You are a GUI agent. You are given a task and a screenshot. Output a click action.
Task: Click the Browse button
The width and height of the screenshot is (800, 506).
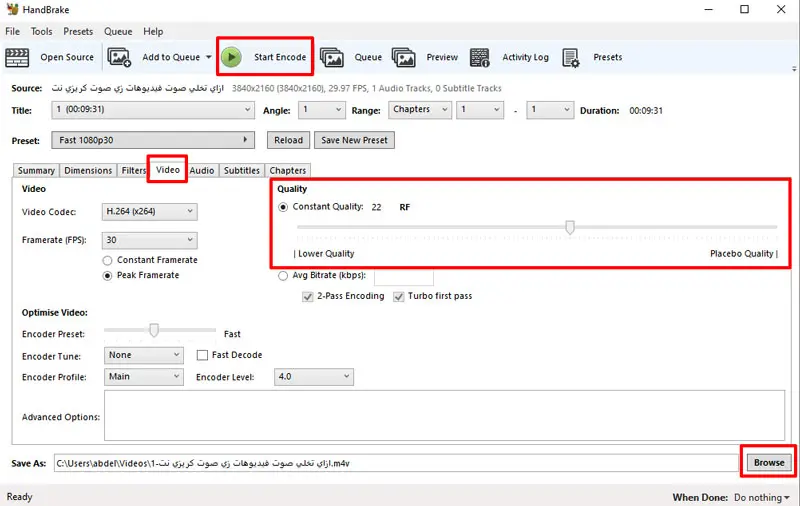(769, 463)
